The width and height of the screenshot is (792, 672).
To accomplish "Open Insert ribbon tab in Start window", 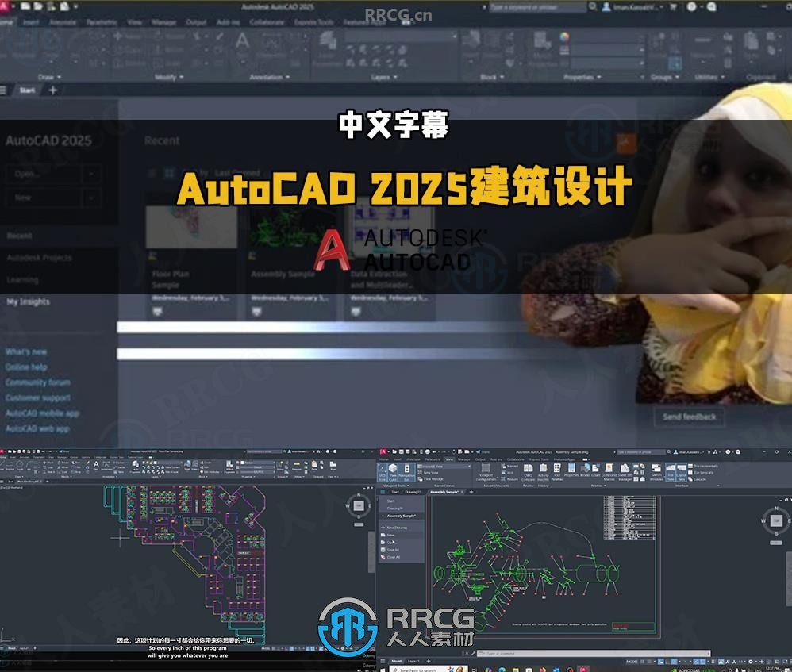I will [31, 22].
